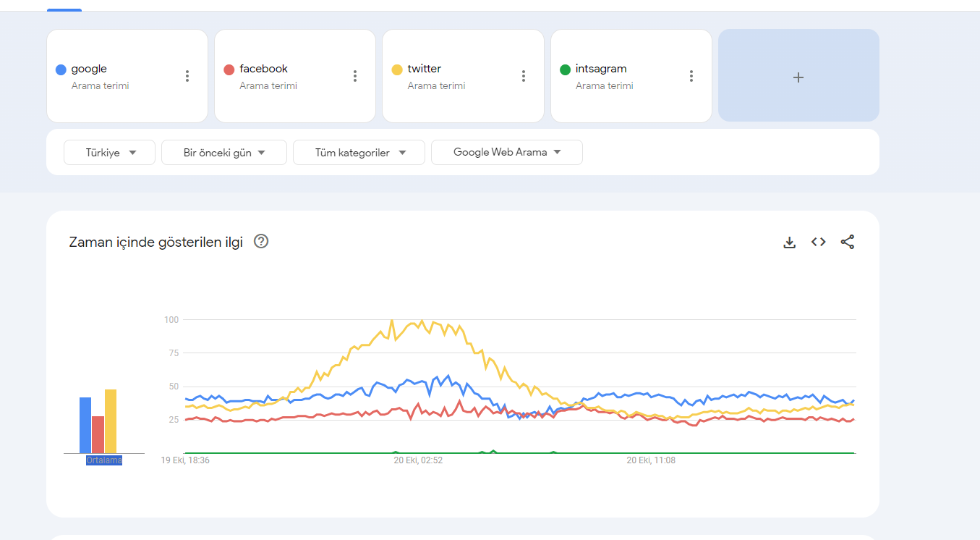The width and height of the screenshot is (980, 540).
Task: Download the interest over time chart data
Action: [x=790, y=242]
